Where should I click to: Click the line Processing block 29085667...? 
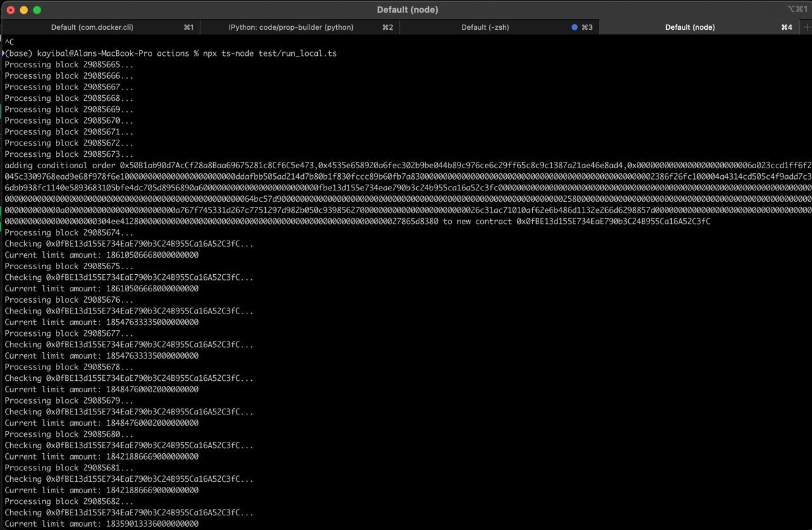click(x=69, y=87)
